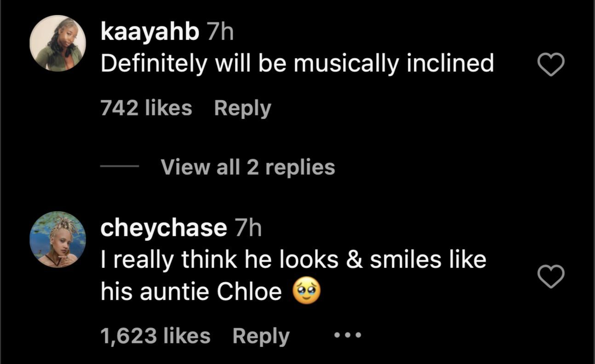Click the 7h timestamp on cheychase's comment
Viewport: 595px width, 364px height.
coord(248,228)
